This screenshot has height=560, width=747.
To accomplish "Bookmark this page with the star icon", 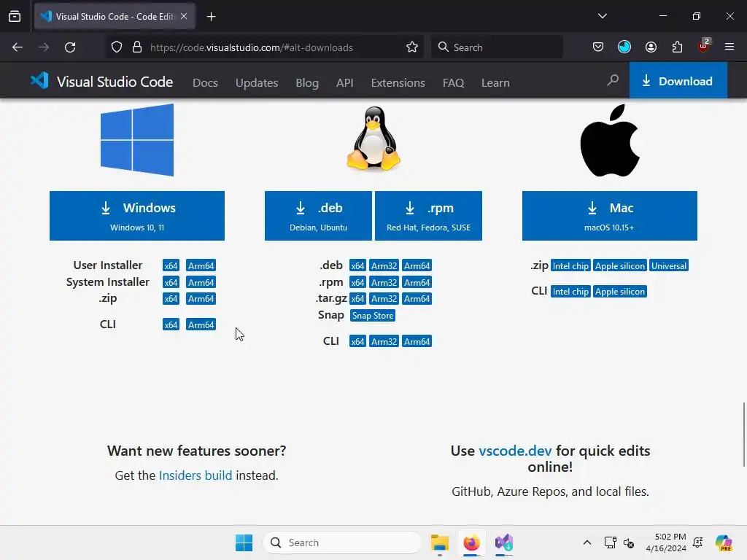I will pos(412,47).
